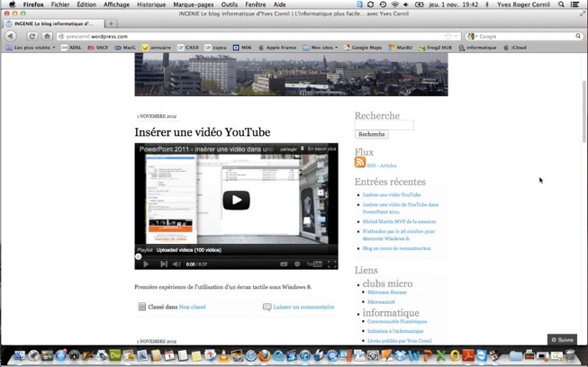
Task: Click the Watch Later clock icon
Action: point(297,264)
